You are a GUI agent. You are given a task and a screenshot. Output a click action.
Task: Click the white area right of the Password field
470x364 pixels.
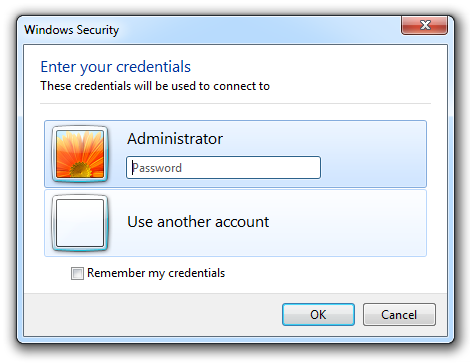(373, 168)
